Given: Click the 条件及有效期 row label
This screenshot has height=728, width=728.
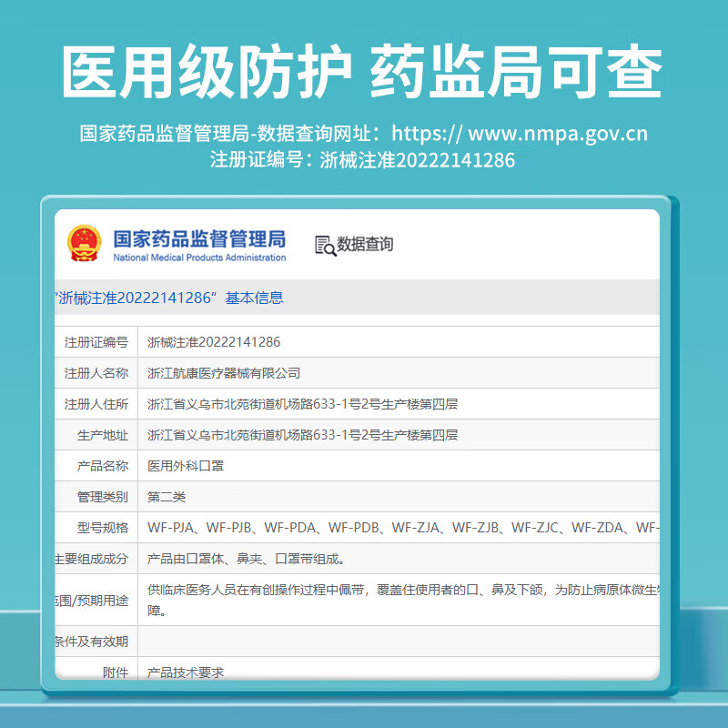Looking at the screenshot, I should pos(92,642).
